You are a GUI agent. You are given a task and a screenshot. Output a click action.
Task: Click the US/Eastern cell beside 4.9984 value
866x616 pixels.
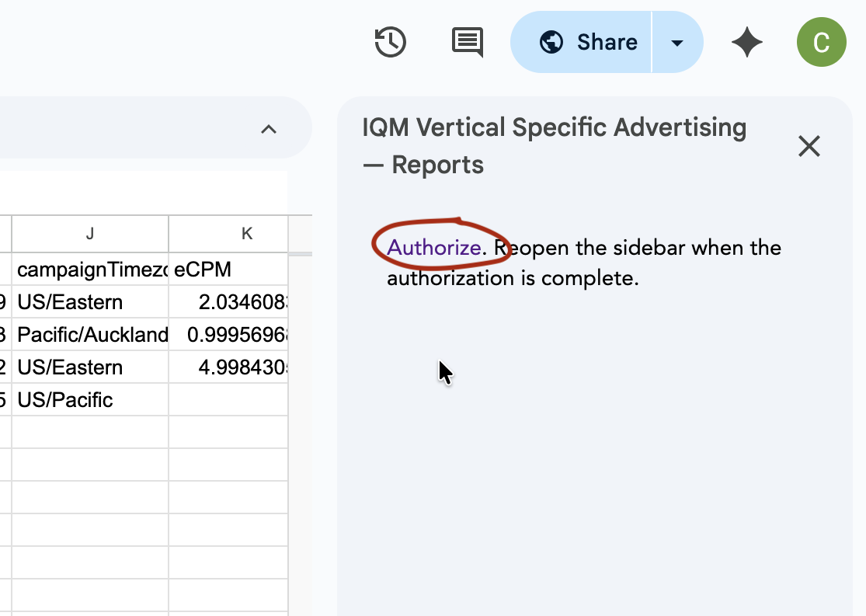tap(90, 367)
